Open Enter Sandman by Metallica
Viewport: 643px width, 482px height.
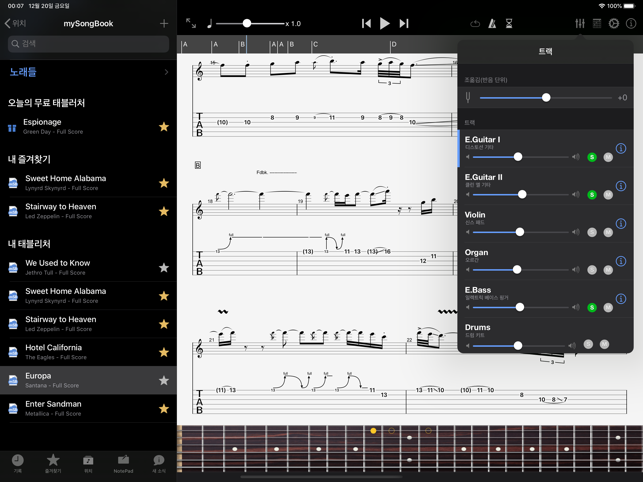coord(88,409)
